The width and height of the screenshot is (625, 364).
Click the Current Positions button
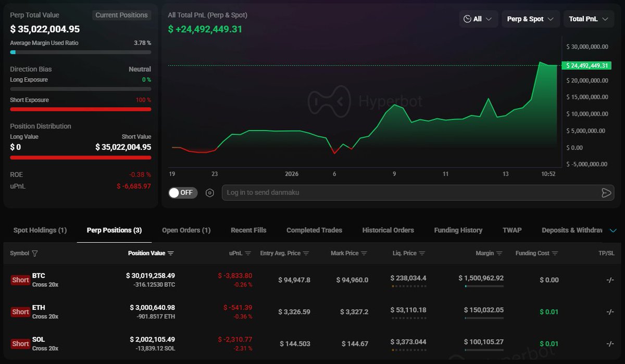[122, 15]
